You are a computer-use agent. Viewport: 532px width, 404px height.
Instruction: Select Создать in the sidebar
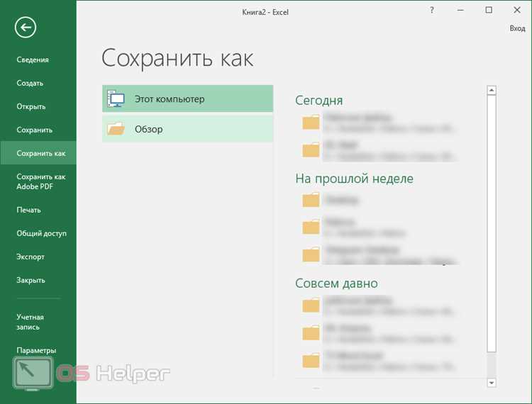pyautogui.click(x=38, y=83)
